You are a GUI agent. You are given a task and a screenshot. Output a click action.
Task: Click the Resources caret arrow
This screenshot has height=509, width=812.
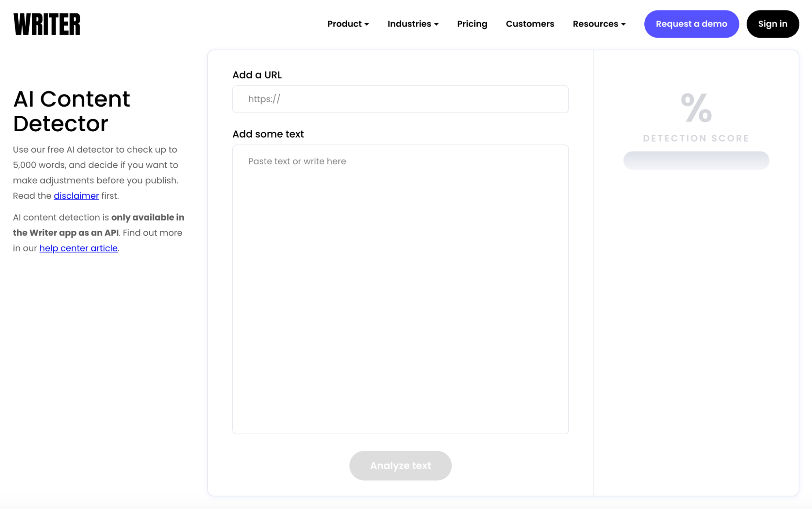point(624,24)
